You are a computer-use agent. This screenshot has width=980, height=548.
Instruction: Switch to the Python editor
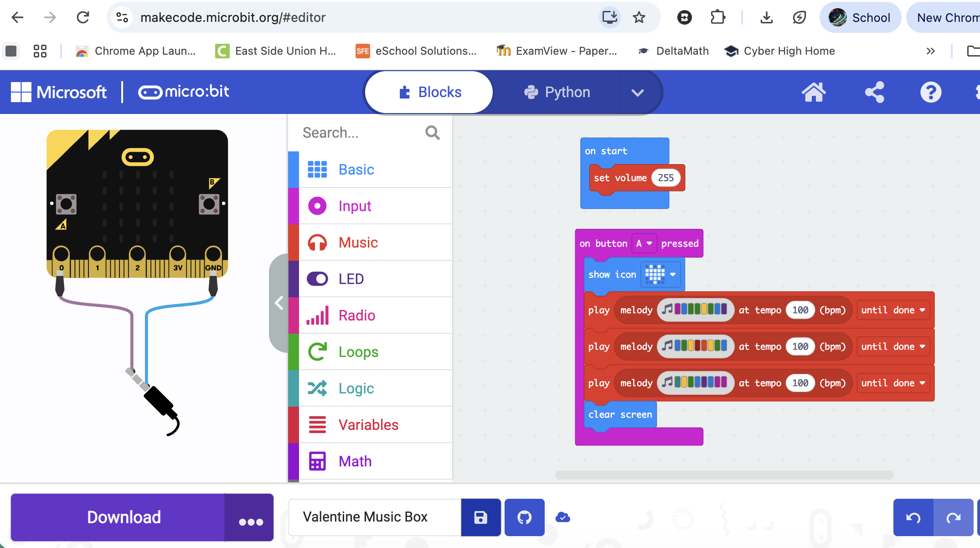(x=557, y=92)
